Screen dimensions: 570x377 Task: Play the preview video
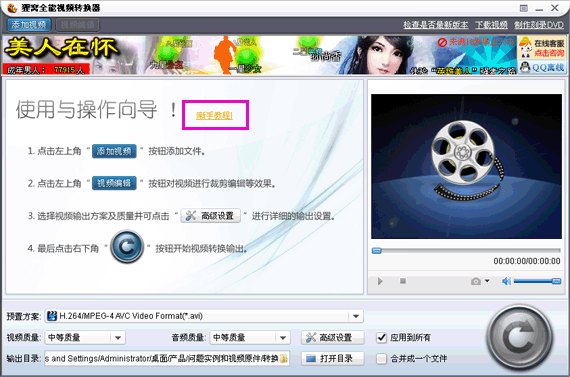point(380,281)
